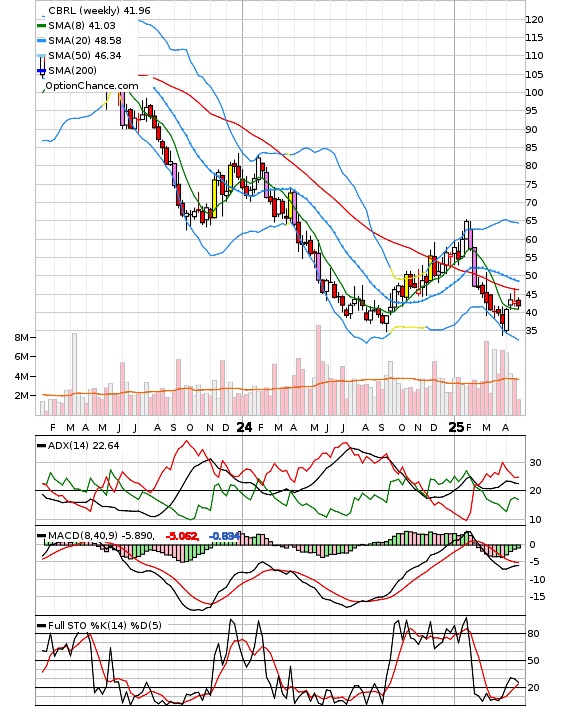
Task: Click the black ADX(14) legend marker
Action: point(41,445)
